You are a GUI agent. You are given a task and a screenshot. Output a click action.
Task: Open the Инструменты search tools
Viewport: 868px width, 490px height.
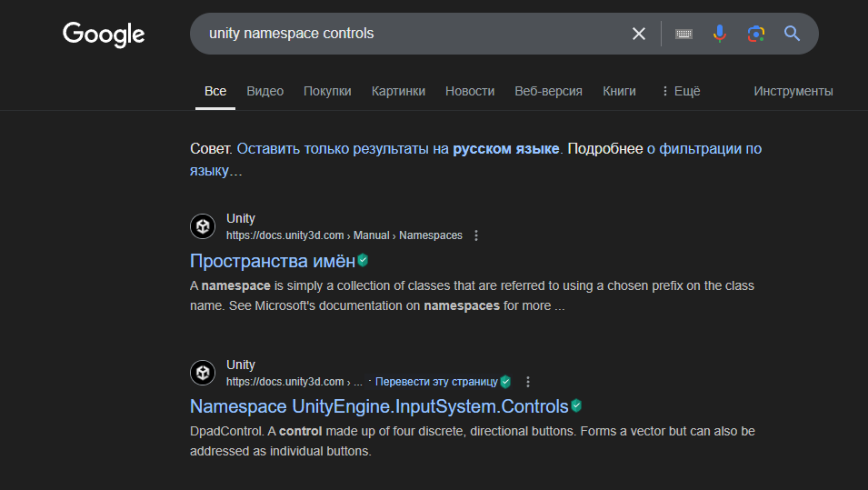(793, 91)
